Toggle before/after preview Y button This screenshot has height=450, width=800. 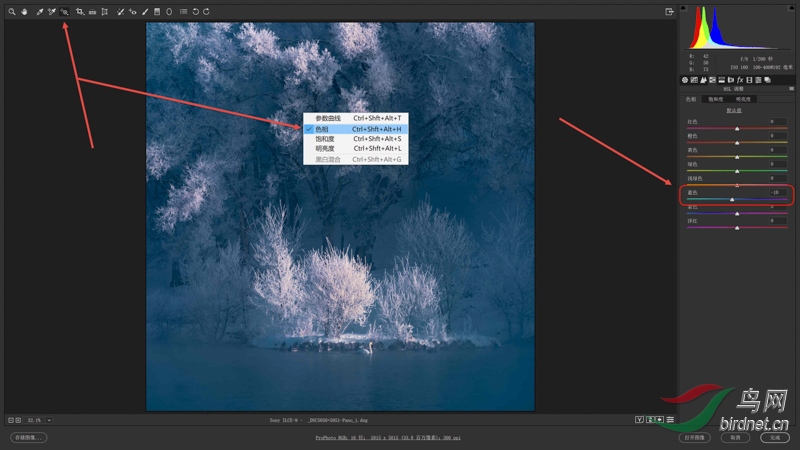pyautogui.click(x=638, y=420)
